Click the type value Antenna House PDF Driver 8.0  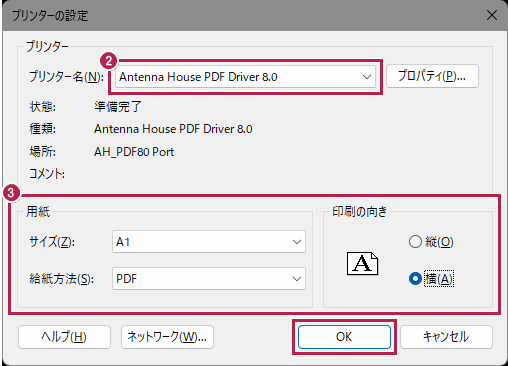pos(173,129)
